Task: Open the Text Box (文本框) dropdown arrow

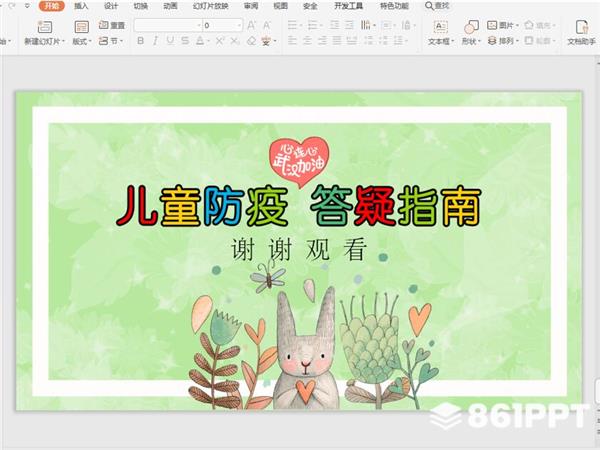Action: point(453,41)
